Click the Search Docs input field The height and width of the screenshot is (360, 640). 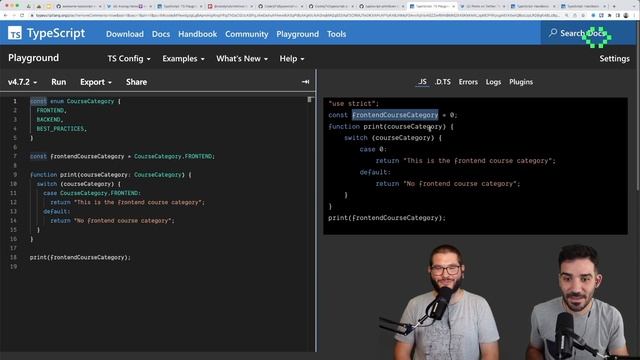click(x=588, y=33)
